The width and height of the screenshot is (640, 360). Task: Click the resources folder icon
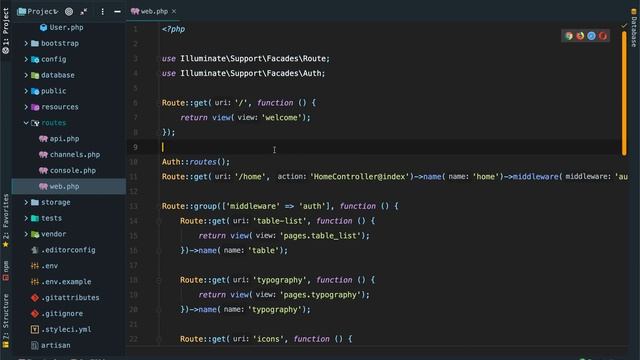(35, 107)
